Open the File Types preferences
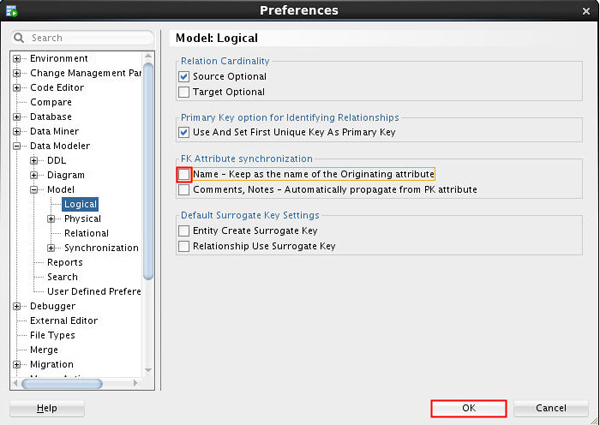 [x=52, y=335]
